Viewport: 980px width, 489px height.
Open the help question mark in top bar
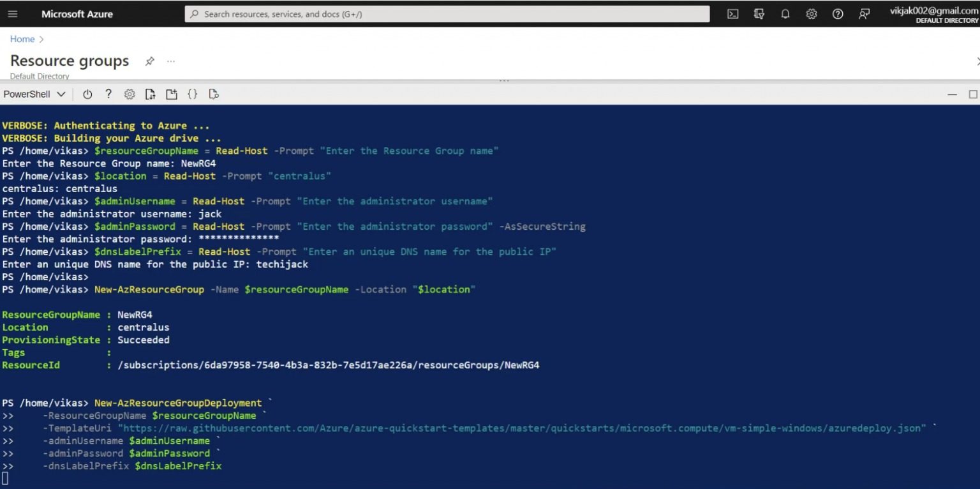point(838,13)
